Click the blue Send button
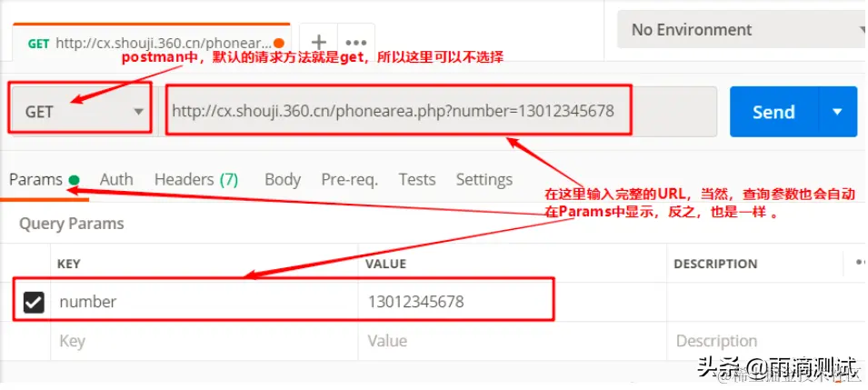This screenshot has height=390, width=868. pos(773,111)
